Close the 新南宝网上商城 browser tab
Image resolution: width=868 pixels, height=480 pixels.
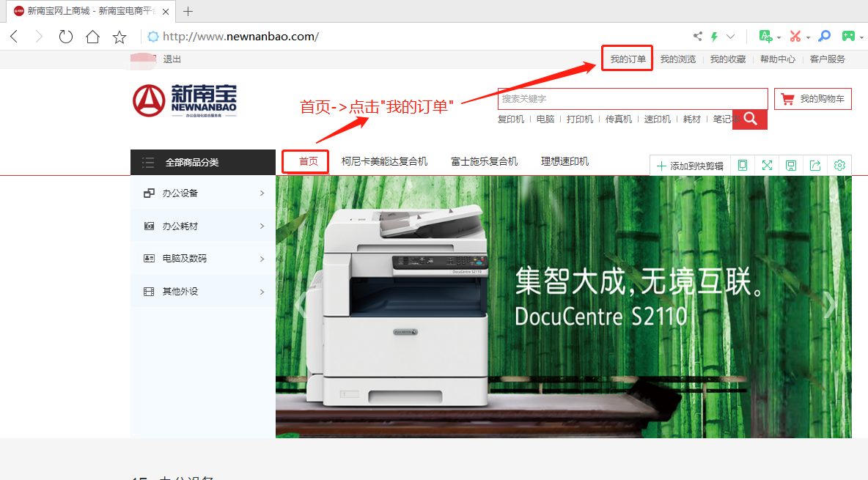coord(166,11)
